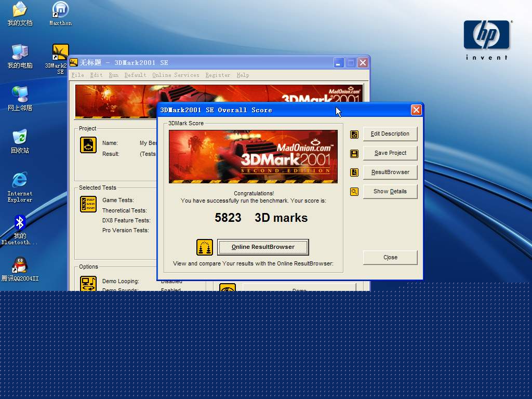The width and height of the screenshot is (532, 399).
Task: Click the ResultBrowser button
Action: [x=390, y=172]
